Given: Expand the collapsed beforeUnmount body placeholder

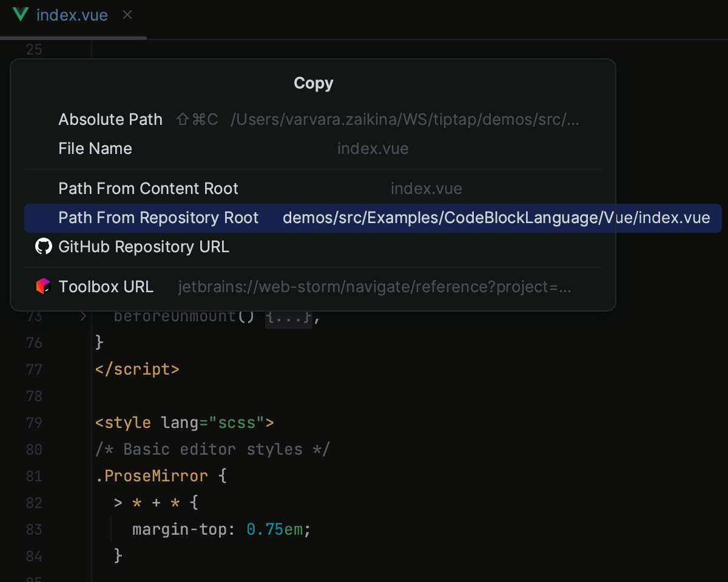Looking at the screenshot, I should [x=289, y=316].
